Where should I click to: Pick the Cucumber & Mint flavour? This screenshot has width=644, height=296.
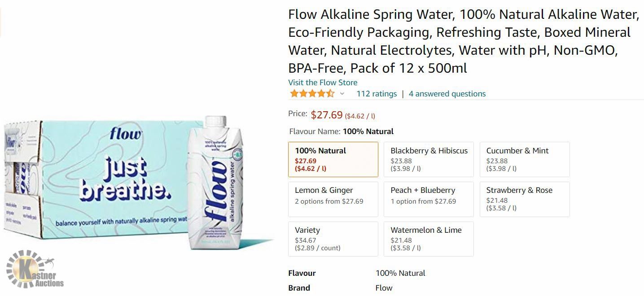click(525, 159)
